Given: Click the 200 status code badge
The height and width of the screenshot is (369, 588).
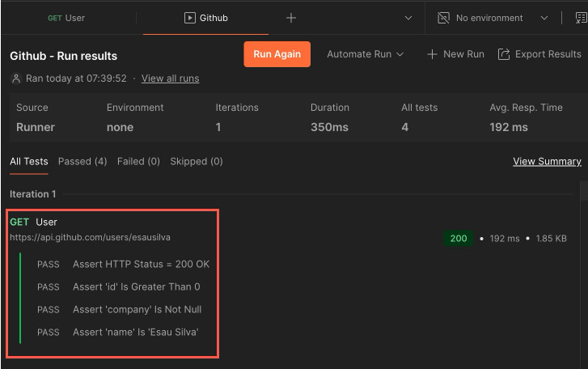Looking at the screenshot, I should [459, 239].
